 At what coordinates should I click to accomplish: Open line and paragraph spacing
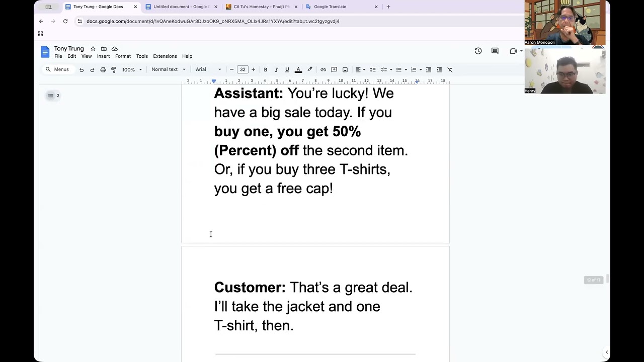(373, 70)
